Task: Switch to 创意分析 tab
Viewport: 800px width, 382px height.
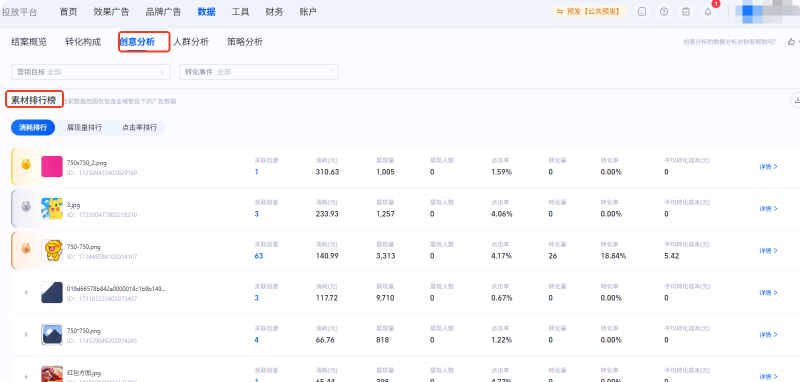Action: [x=137, y=42]
